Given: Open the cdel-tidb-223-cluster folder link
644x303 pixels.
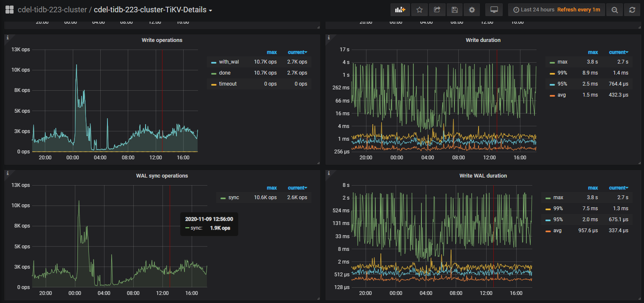Looking at the screenshot, I should tap(52, 10).
